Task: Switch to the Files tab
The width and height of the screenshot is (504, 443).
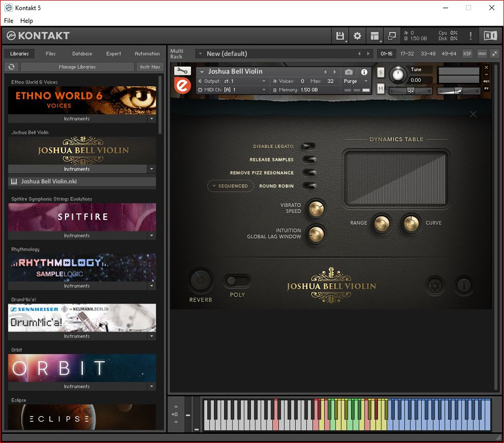Action: (x=50, y=54)
